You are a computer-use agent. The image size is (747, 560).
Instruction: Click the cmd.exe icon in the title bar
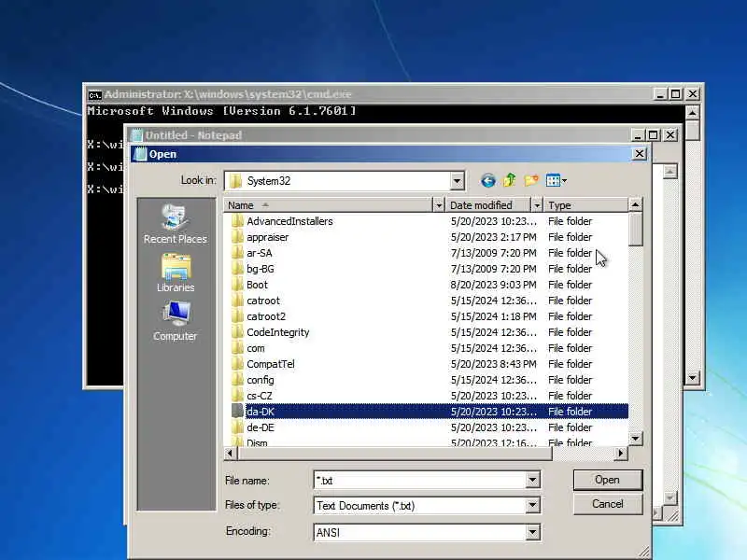(x=95, y=95)
